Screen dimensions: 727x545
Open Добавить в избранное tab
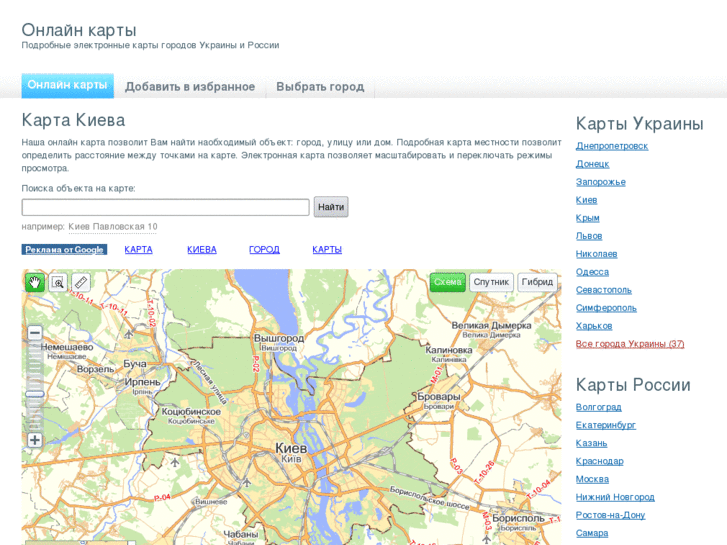(190, 87)
